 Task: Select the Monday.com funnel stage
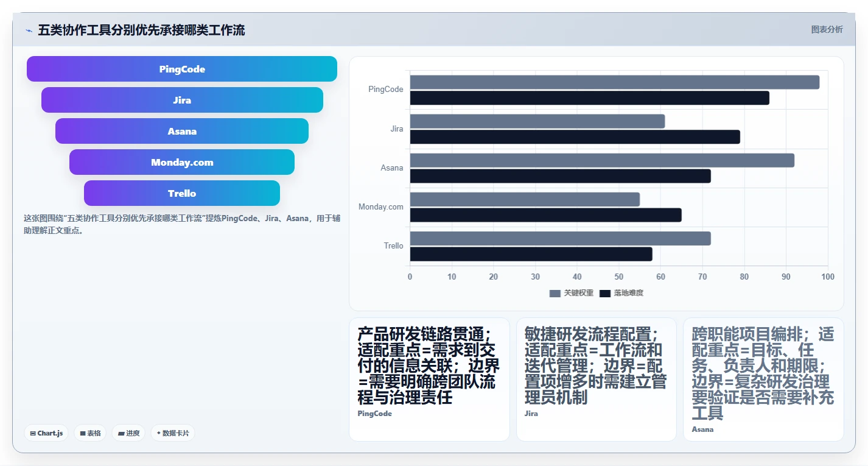point(182,162)
